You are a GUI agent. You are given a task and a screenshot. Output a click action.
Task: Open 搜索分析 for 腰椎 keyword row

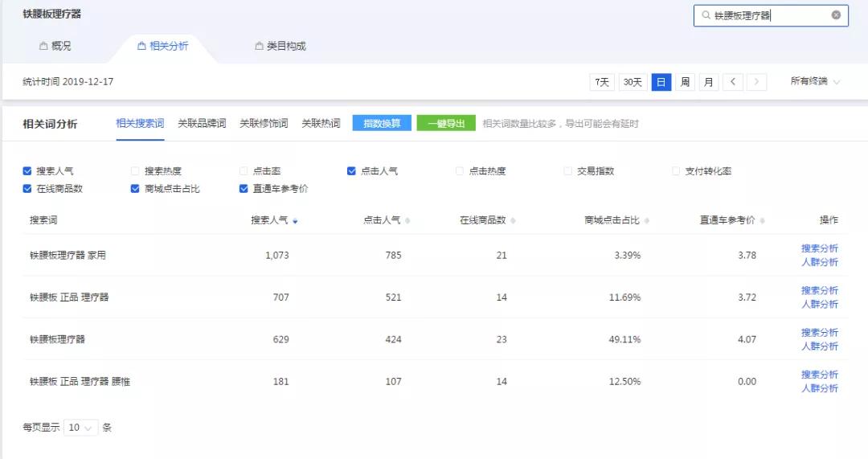tap(820, 375)
